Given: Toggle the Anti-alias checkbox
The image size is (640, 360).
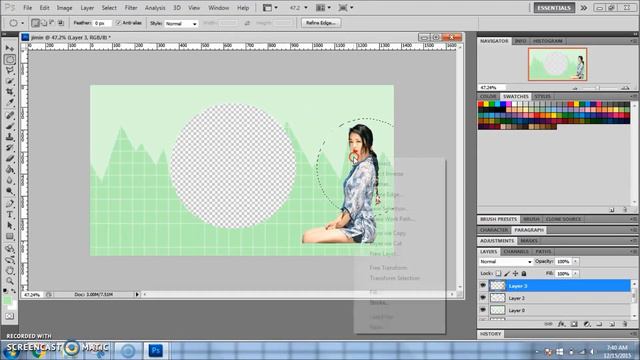Looking at the screenshot, I should click(119, 23).
